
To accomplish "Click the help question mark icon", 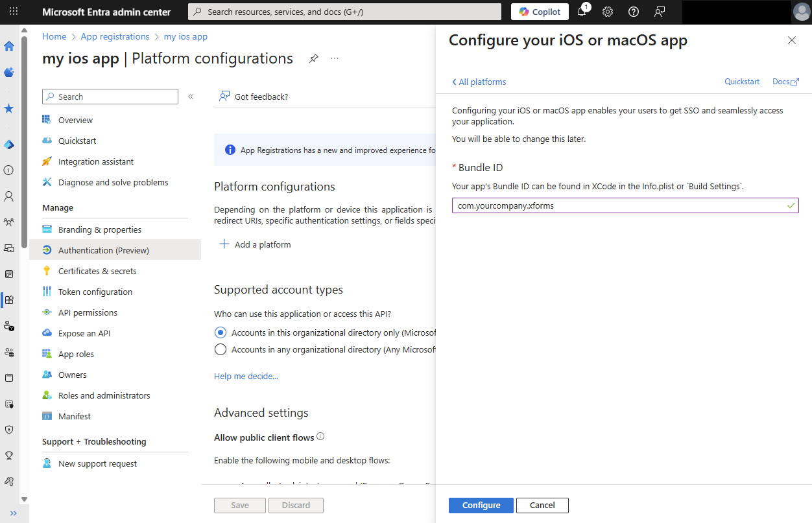I will (634, 12).
